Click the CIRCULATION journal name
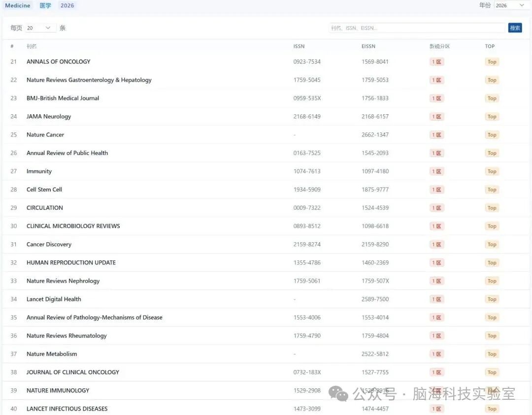Image resolution: width=532 pixels, height=415 pixels. coord(45,208)
